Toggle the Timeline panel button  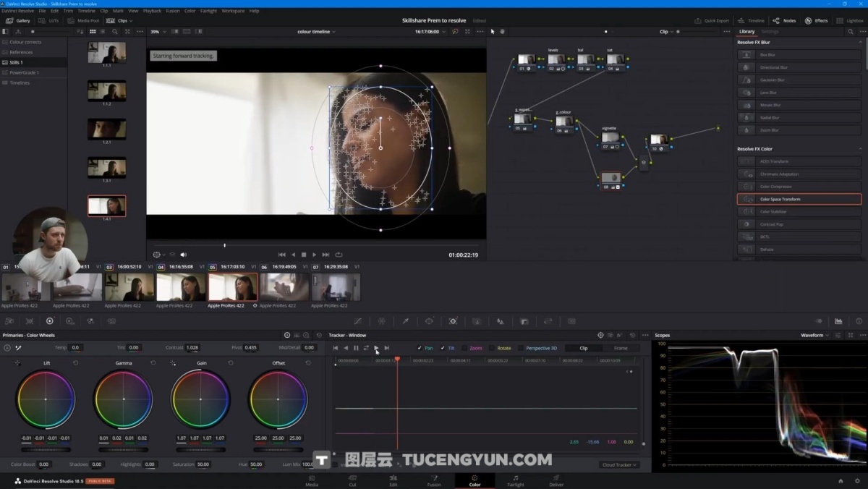(752, 20)
